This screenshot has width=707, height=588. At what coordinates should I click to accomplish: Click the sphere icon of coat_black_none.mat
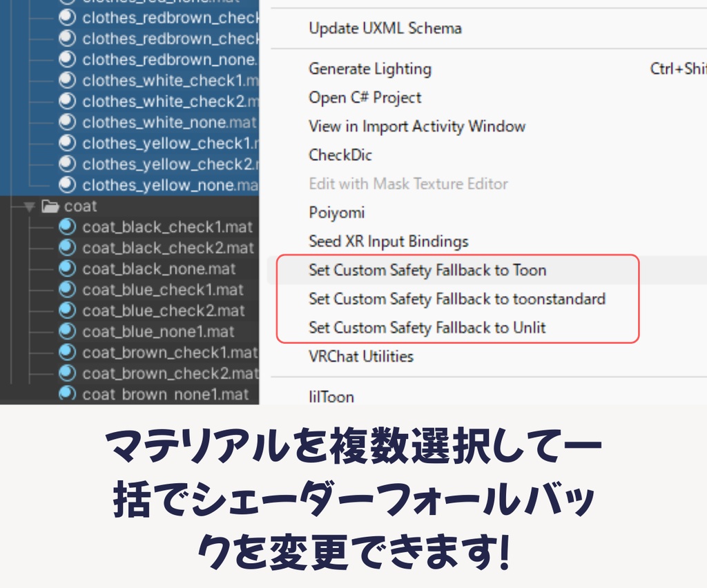[x=66, y=268]
